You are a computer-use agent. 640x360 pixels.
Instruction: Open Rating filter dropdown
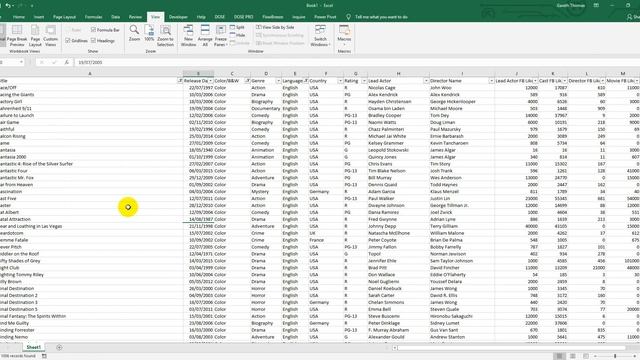(x=364, y=81)
